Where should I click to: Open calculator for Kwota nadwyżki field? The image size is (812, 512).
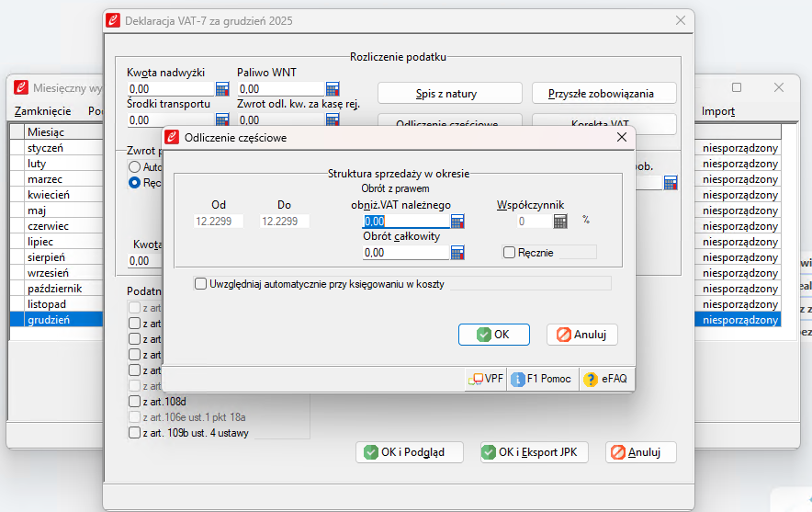[222, 89]
